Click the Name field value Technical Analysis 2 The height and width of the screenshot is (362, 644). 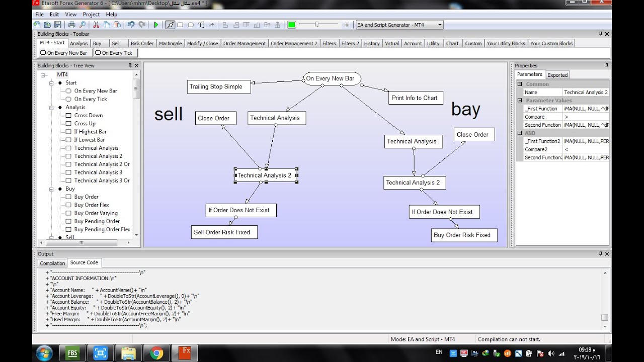tap(586, 93)
